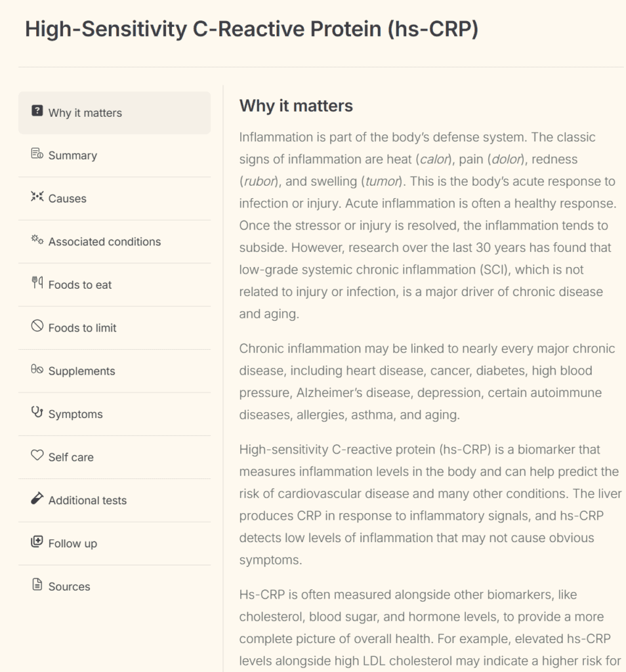The image size is (626, 672).
Task: Click the Follow up plus icon
Action: tap(37, 542)
